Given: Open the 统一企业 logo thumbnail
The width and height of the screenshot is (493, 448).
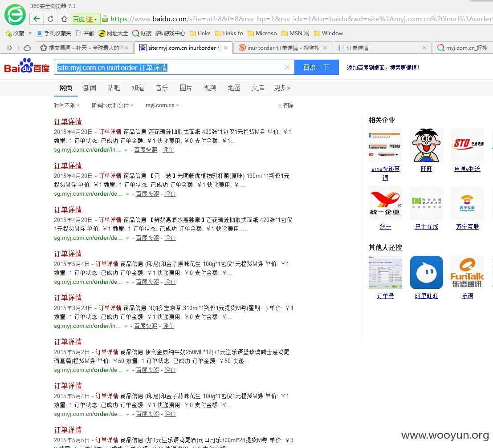Looking at the screenshot, I should click(x=385, y=203).
